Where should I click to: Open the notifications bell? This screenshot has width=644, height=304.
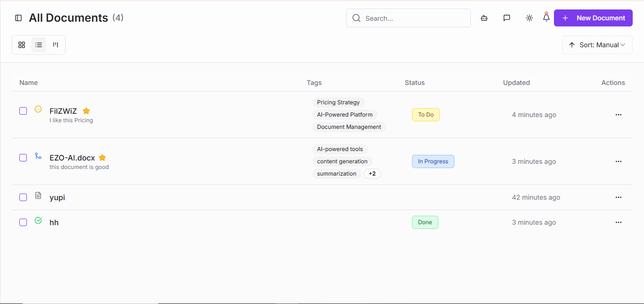546,18
